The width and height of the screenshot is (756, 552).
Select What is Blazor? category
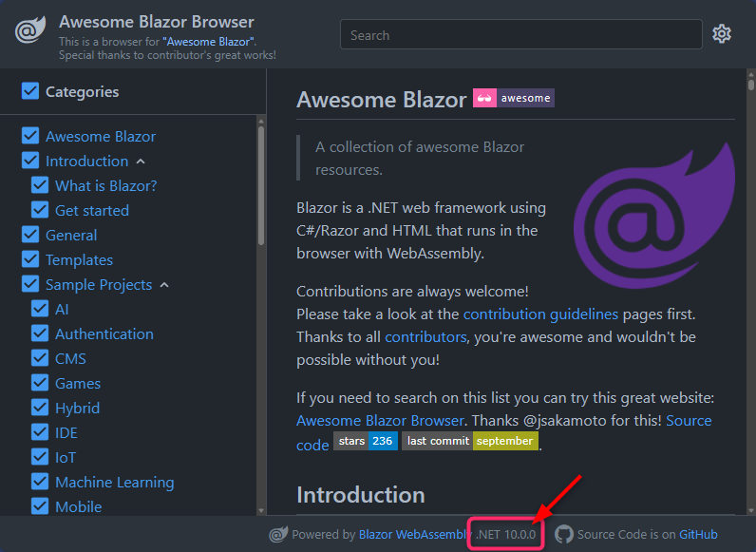pyautogui.click(x=106, y=186)
